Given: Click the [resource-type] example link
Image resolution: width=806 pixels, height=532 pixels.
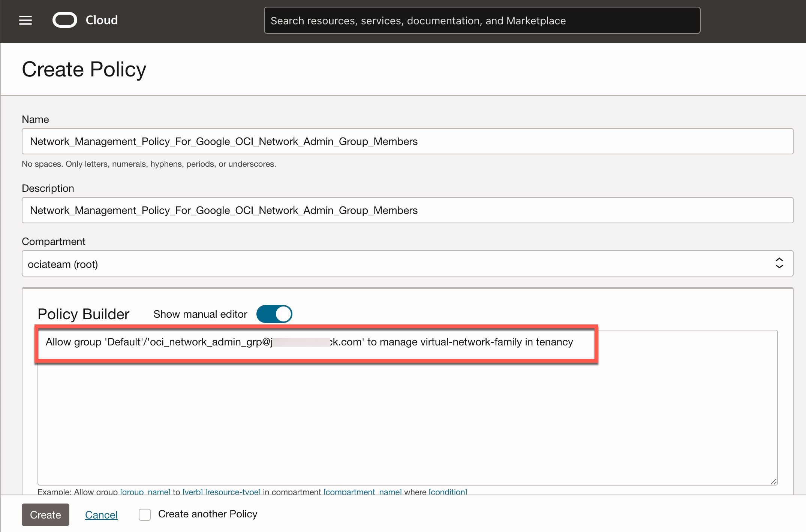Looking at the screenshot, I should coord(233,492).
